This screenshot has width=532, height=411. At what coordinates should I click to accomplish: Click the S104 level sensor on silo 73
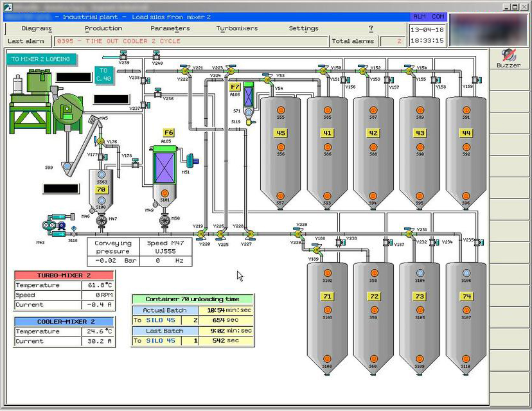pyautogui.click(x=420, y=273)
